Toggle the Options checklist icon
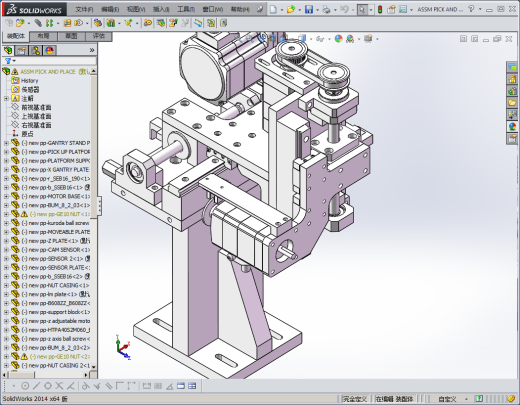Viewport: 520px width, 405px height. (403, 10)
